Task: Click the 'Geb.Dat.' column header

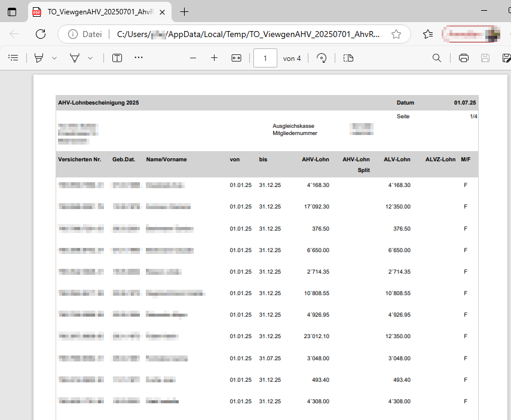Action: (124, 160)
